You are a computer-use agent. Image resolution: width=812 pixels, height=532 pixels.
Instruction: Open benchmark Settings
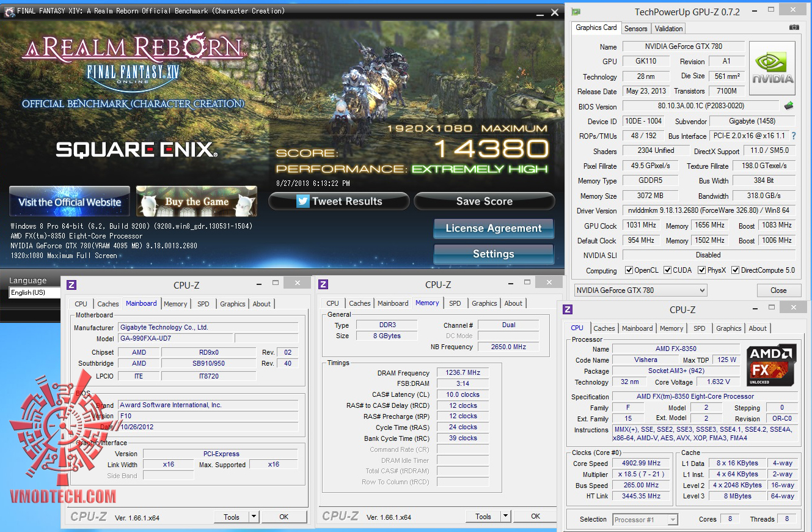[x=494, y=254]
